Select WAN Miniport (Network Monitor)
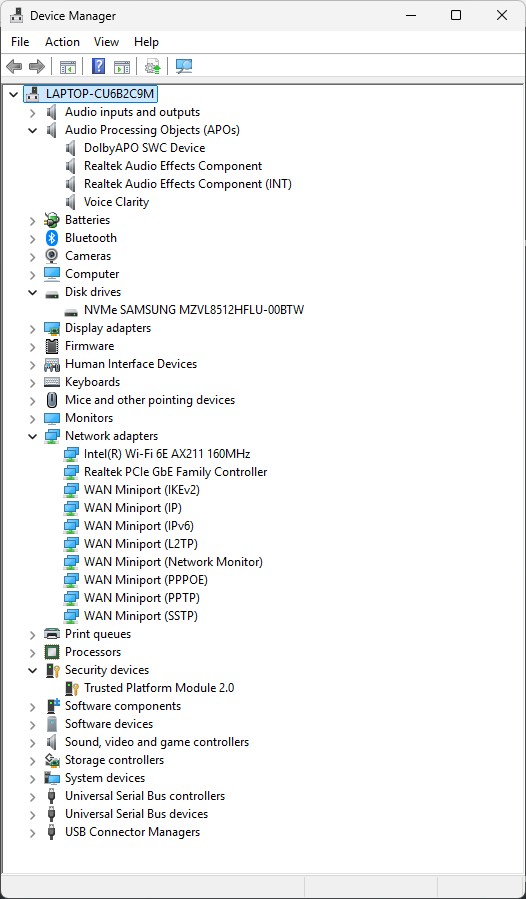The height and width of the screenshot is (899, 526). point(173,562)
